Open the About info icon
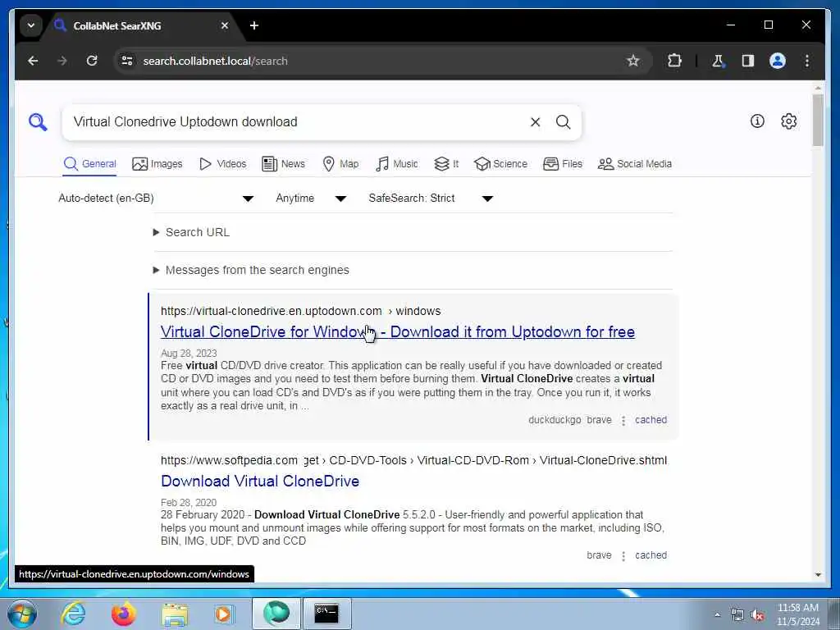Image resolution: width=840 pixels, height=630 pixels. (757, 121)
